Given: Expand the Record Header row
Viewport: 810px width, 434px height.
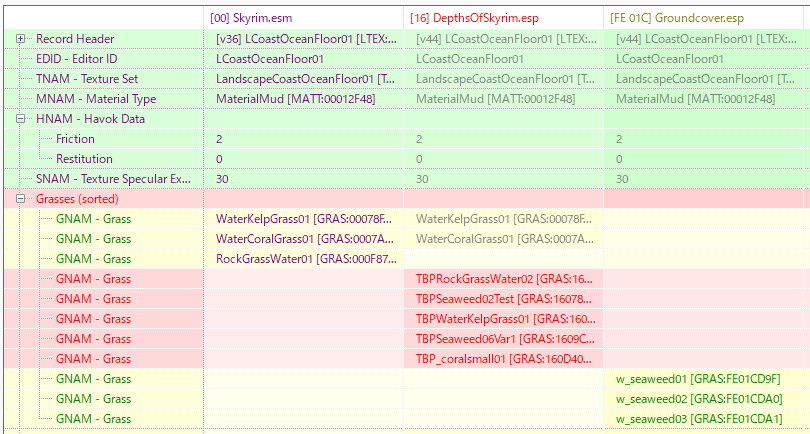Looking at the screenshot, I should click(21, 39).
